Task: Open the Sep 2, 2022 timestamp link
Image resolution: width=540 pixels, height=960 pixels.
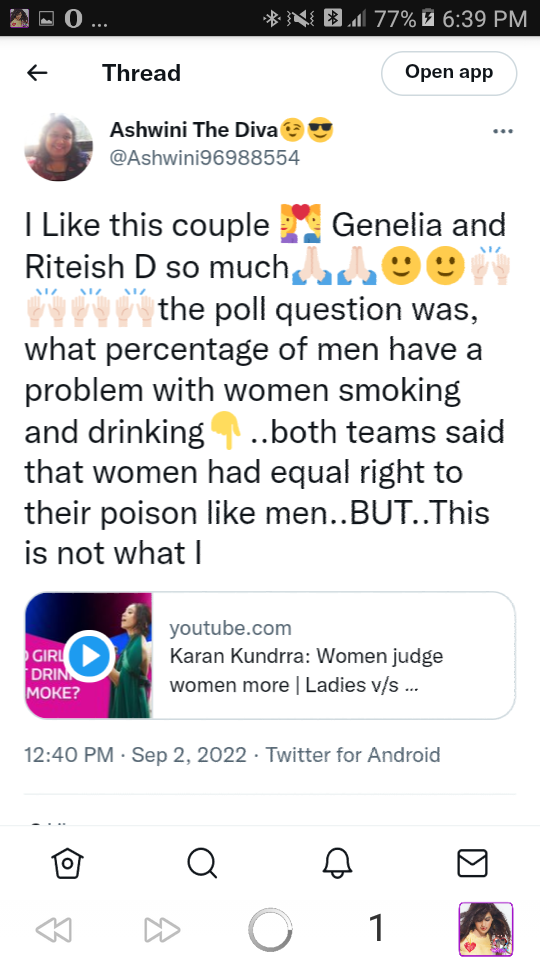Action: point(189,754)
